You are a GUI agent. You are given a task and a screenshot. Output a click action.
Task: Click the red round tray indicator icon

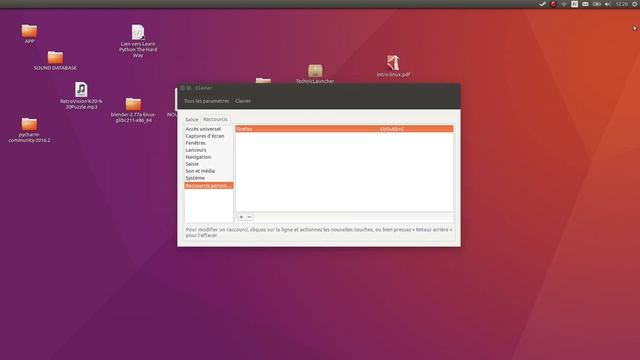(x=553, y=4)
